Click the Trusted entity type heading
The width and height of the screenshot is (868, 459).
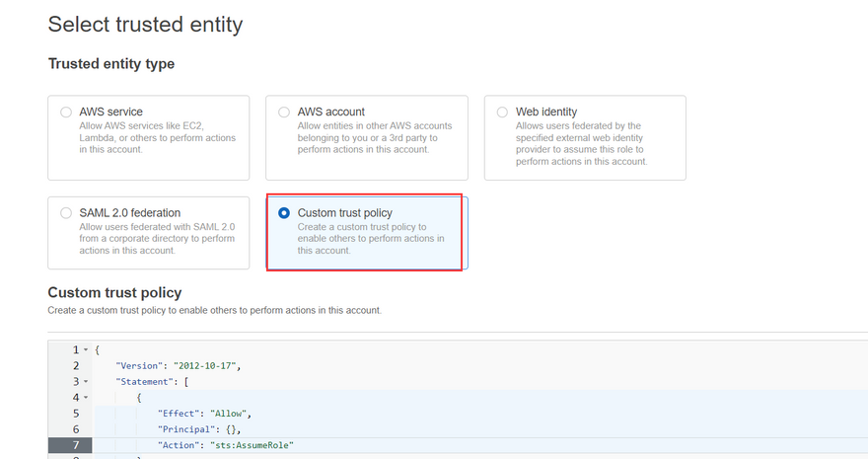coord(111,64)
